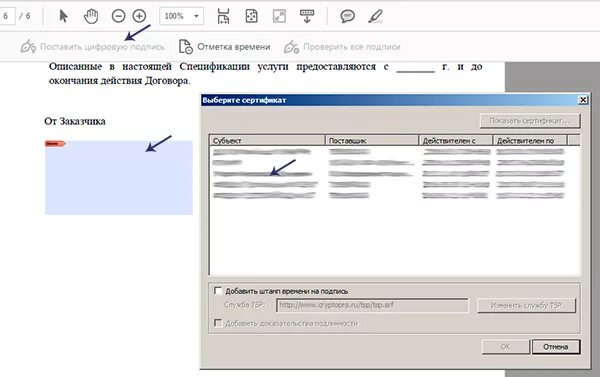The height and width of the screenshot is (377, 600).
Task: Sort by the 'Субъект' column header
Action: coord(267,140)
